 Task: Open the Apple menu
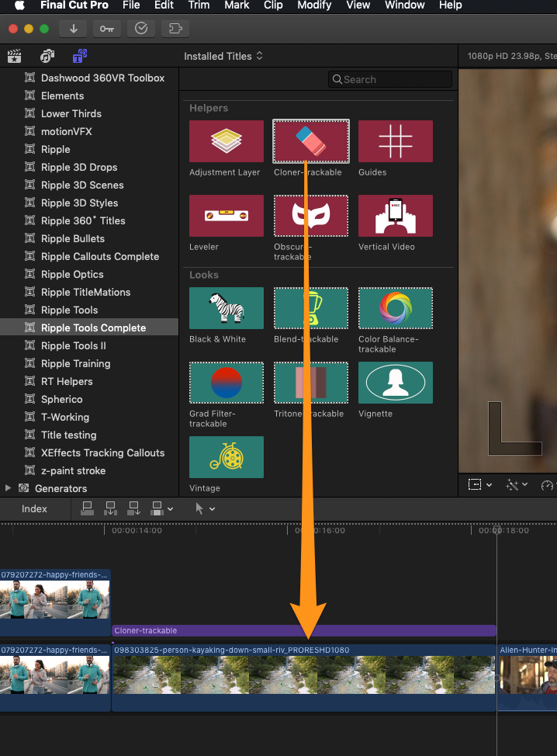click(19, 5)
